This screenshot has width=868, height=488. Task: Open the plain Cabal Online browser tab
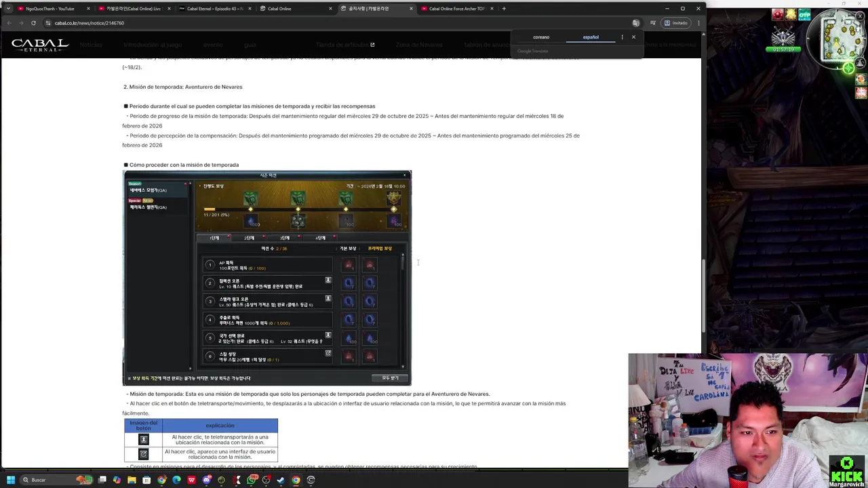pos(296,9)
